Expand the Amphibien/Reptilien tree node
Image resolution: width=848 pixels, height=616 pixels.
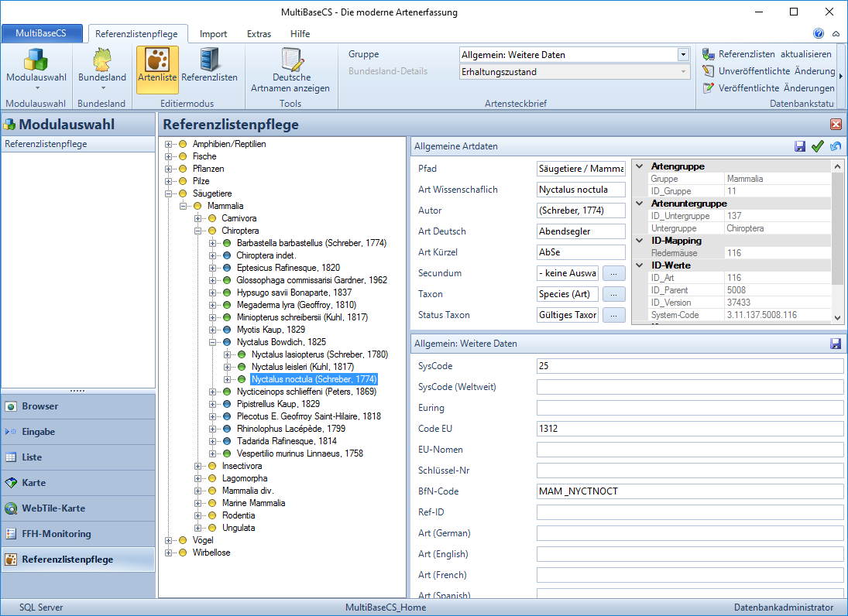click(x=169, y=144)
